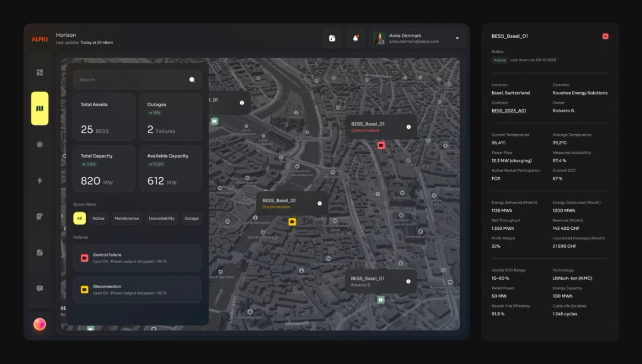Click the Active status badge
Image resolution: width=642 pixels, height=364 pixels.
coord(499,60)
